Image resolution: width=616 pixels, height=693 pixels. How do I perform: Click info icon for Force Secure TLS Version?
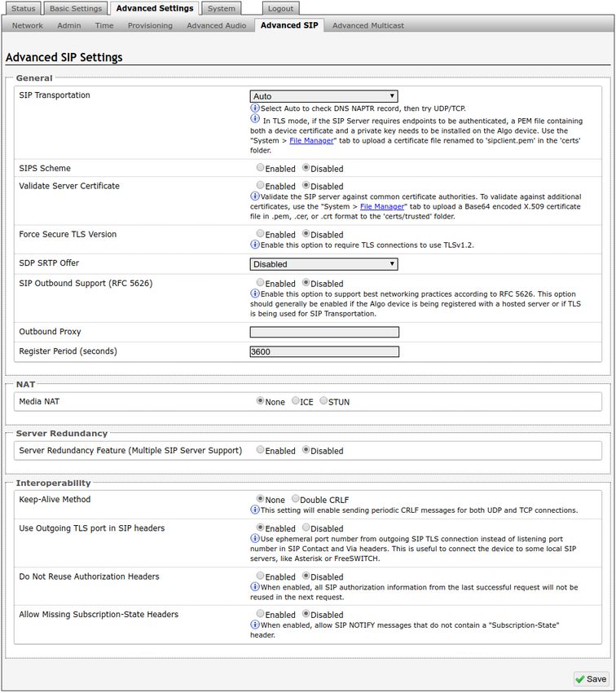(x=255, y=245)
